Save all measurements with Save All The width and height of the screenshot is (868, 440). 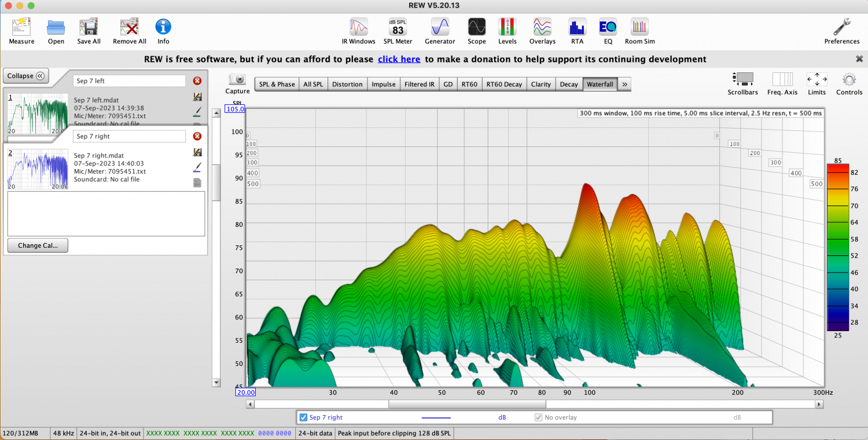(x=89, y=31)
